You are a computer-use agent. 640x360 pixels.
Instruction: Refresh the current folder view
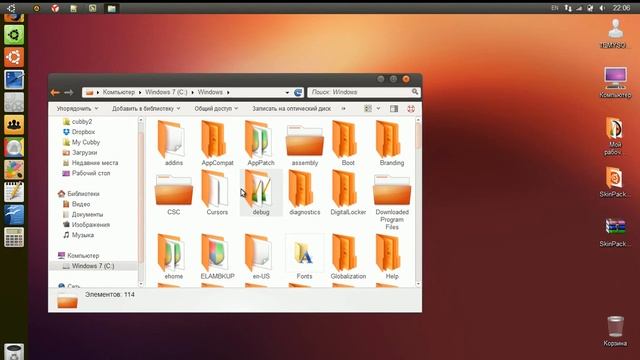click(x=298, y=93)
